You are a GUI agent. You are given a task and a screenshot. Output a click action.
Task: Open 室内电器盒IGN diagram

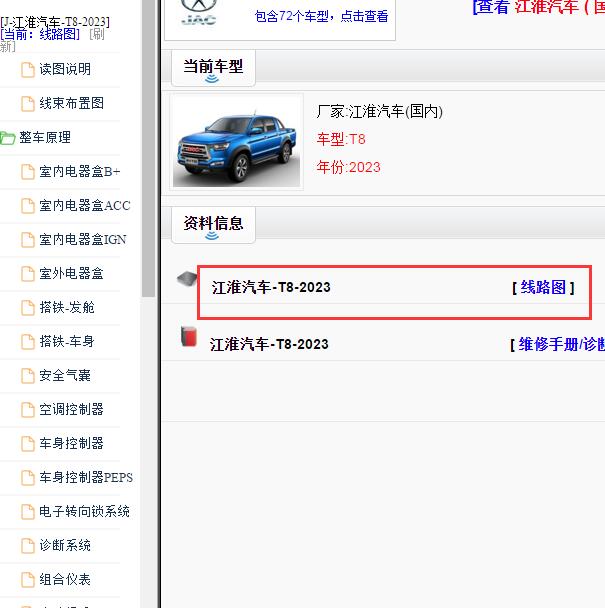coord(83,240)
